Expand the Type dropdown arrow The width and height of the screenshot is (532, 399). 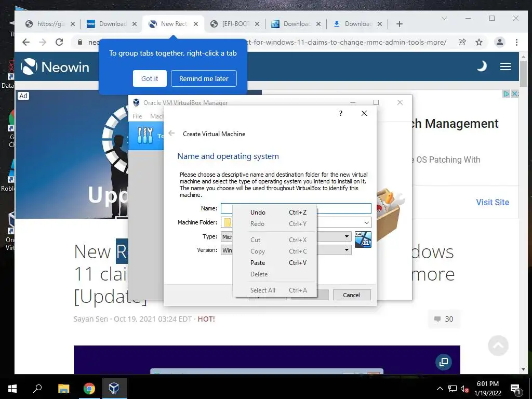pos(347,236)
